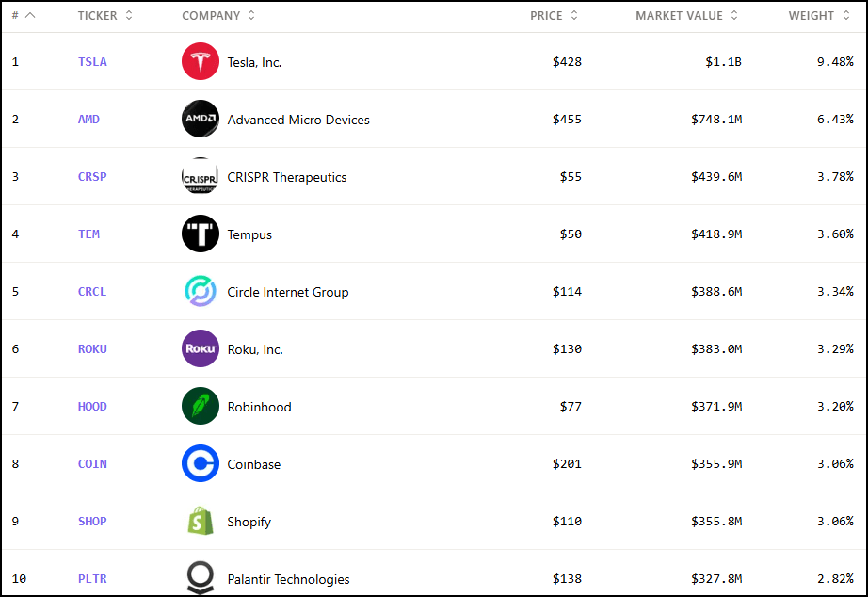Click the $748.1M market value
This screenshot has width=868, height=597.
[x=716, y=119]
